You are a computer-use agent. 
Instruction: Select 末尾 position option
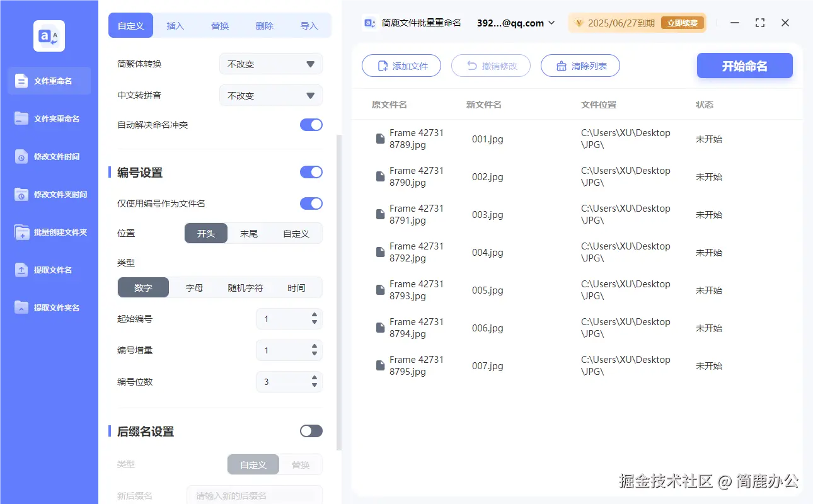(249, 233)
